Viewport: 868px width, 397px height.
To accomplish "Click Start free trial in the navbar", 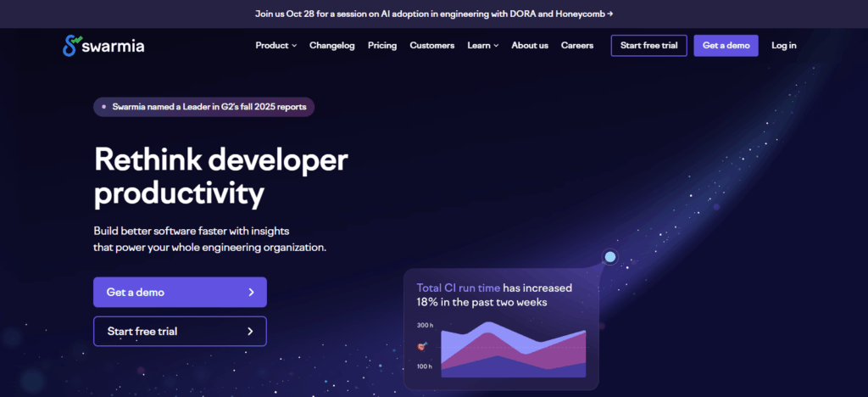I will click(648, 46).
